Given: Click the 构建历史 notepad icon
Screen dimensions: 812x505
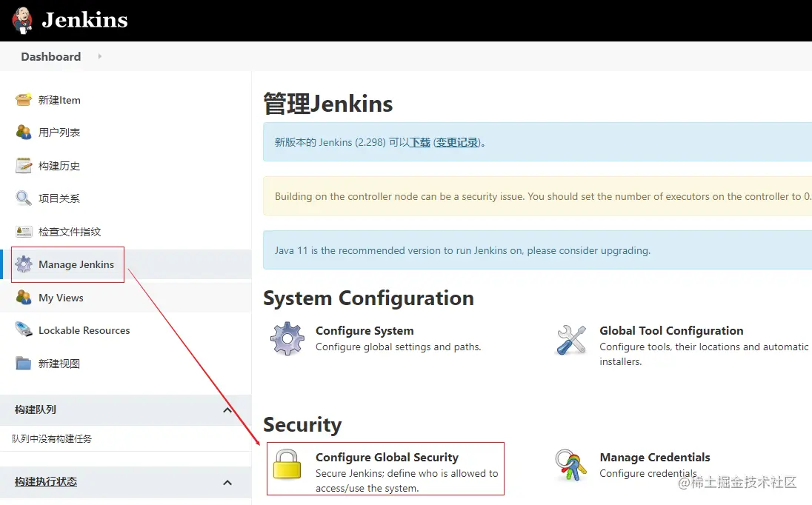Looking at the screenshot, I should 23,166.
